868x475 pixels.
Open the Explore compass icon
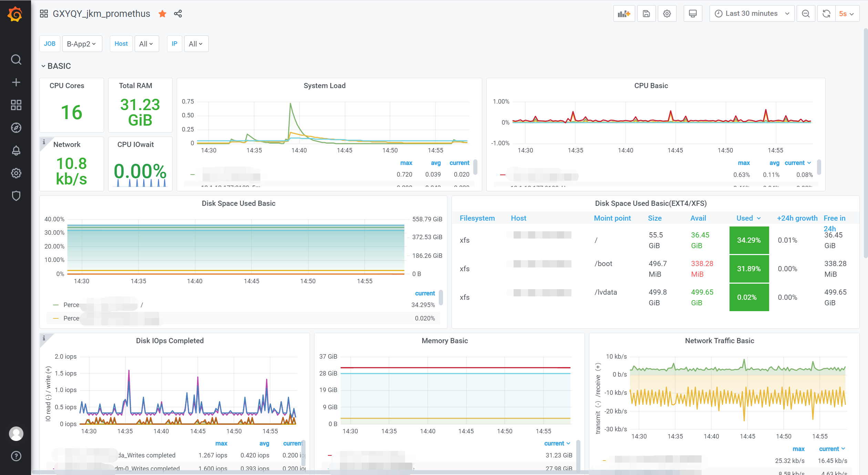tap(16, 128)
